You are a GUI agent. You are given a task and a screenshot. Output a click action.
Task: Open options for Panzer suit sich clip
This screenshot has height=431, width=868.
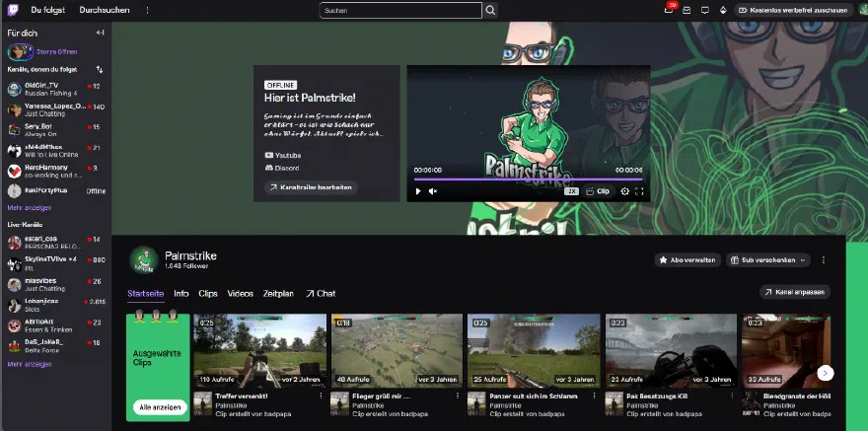(x=594, y=396)
